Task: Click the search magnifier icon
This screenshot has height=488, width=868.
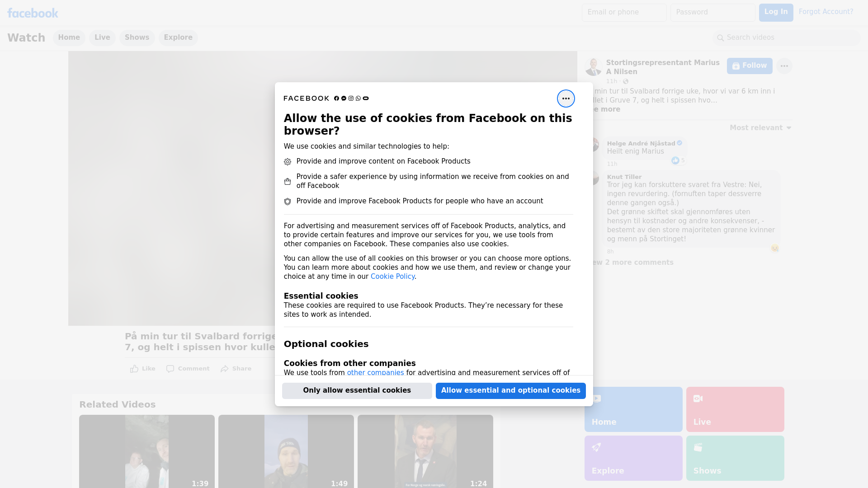Action: pos(720,38)
